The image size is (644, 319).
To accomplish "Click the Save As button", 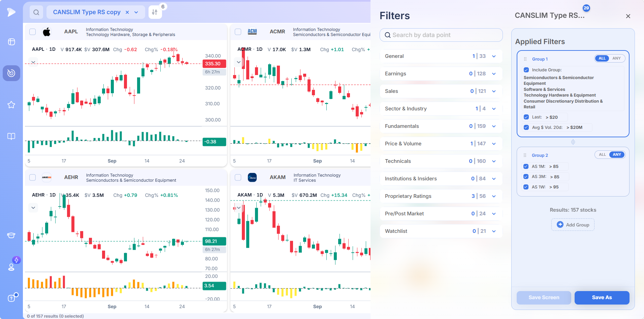I will tap(602, 297).
